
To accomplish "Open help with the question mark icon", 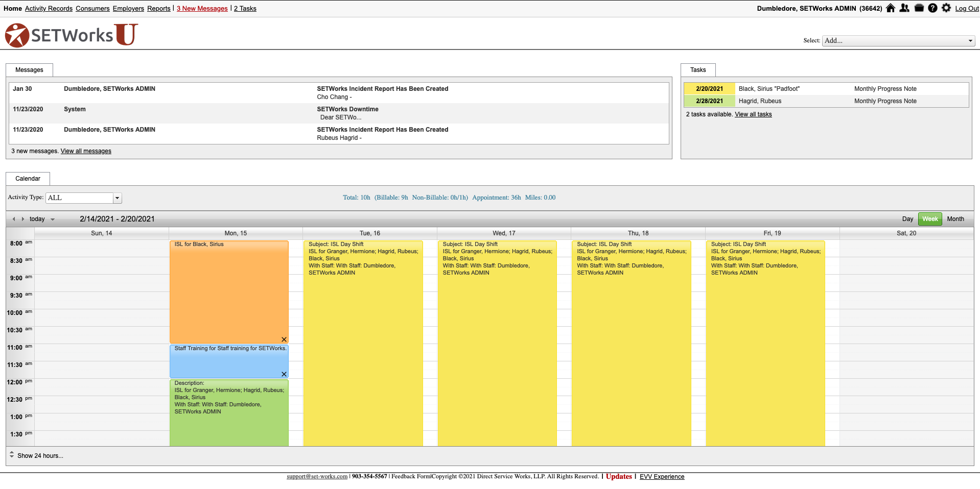I will [x=932, y=8].
